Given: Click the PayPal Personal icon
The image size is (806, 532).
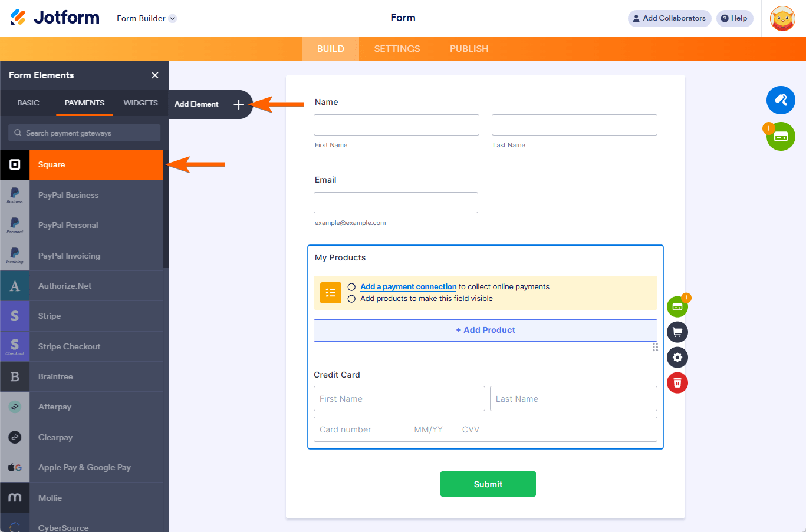Looking at the screenshot, I should pyautogui.click(x=15, y=225).
